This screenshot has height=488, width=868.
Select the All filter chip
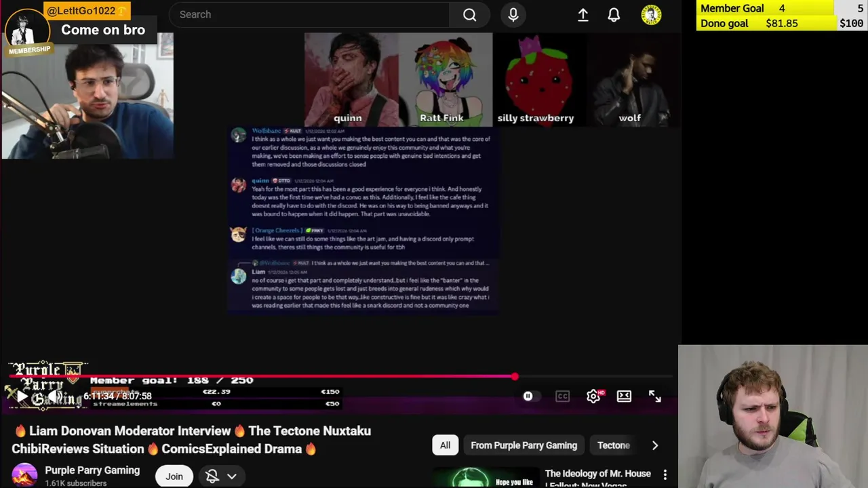pyautogui.click(x=445, y=445)
